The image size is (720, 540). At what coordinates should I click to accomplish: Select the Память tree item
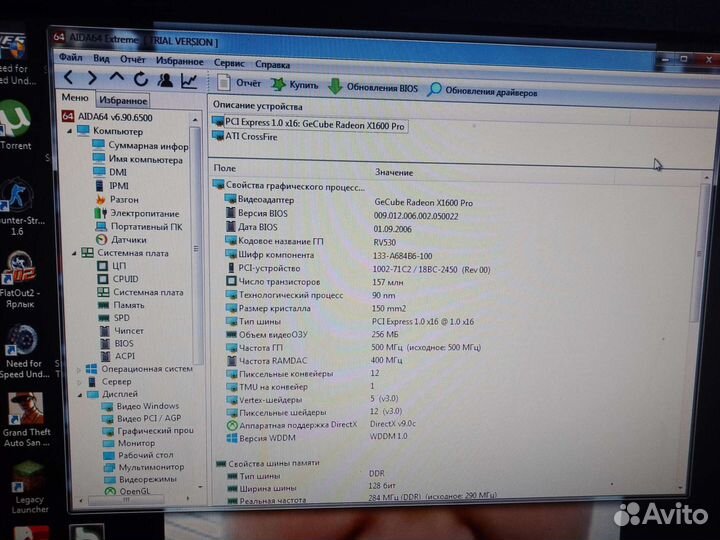pos(121,305)
